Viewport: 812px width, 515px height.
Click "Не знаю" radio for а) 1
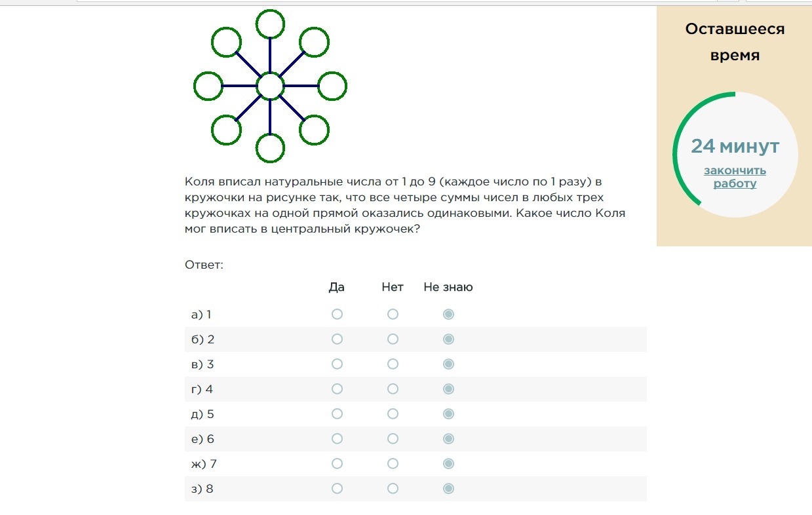[448, 315]
